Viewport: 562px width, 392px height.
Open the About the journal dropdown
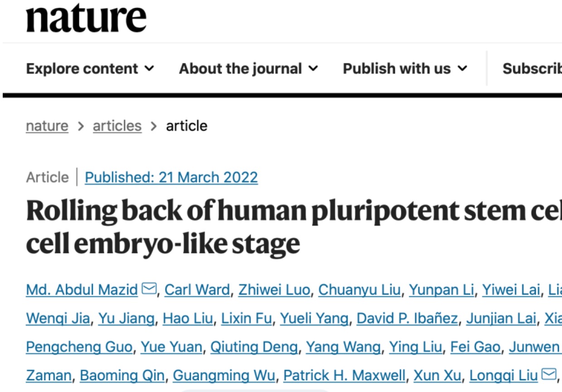248,68
